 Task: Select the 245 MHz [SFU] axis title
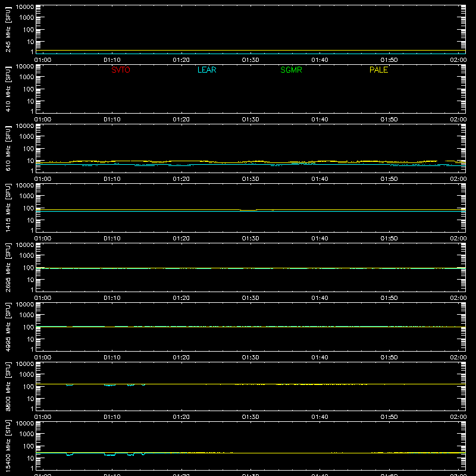coord(8,29)
